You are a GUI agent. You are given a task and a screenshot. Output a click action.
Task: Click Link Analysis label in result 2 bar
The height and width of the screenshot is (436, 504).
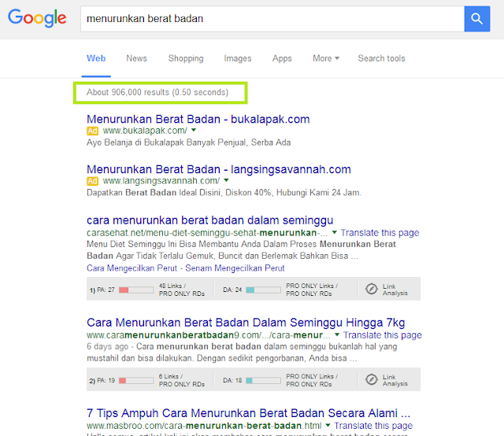click(395, 380)
